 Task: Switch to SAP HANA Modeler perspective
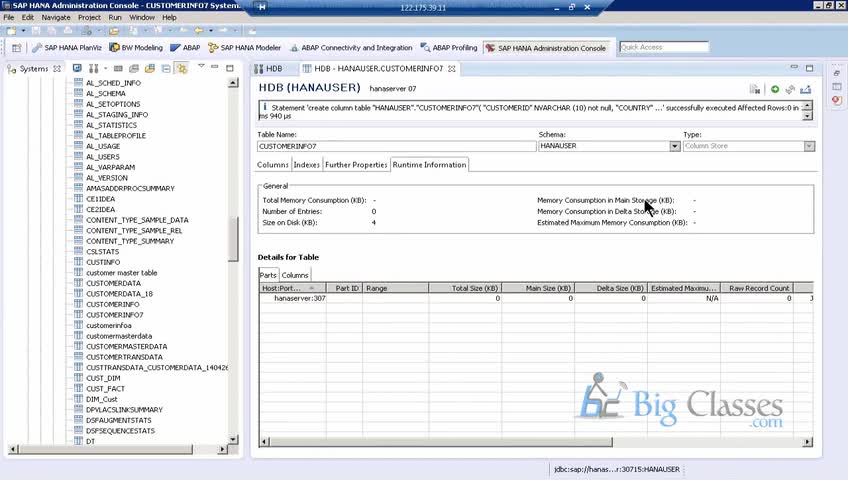[244, 48]
